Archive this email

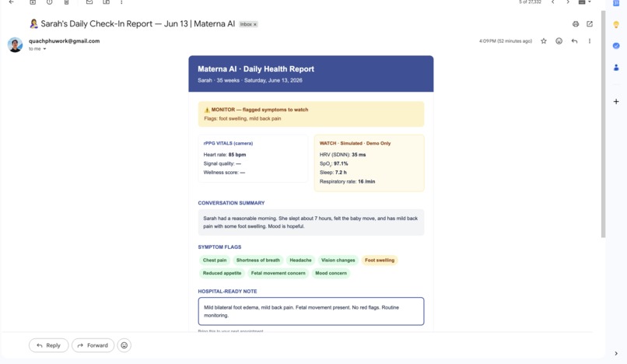coord(33,2)
